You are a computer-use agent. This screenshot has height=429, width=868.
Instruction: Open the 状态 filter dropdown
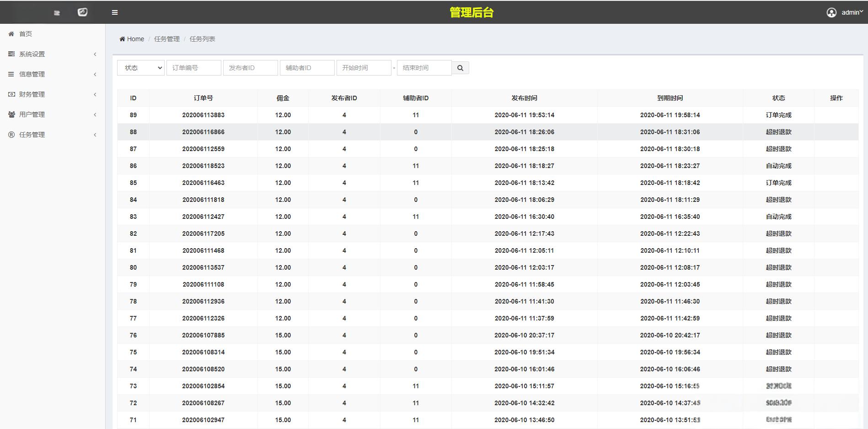[141, 68]
